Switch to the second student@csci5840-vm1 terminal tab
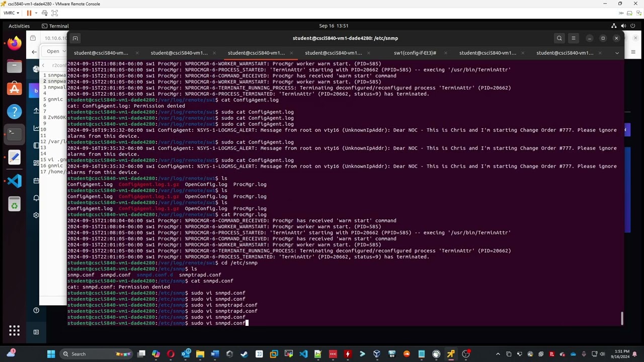The height and width of the screenshot is (362, 644). tap(179, 53)
